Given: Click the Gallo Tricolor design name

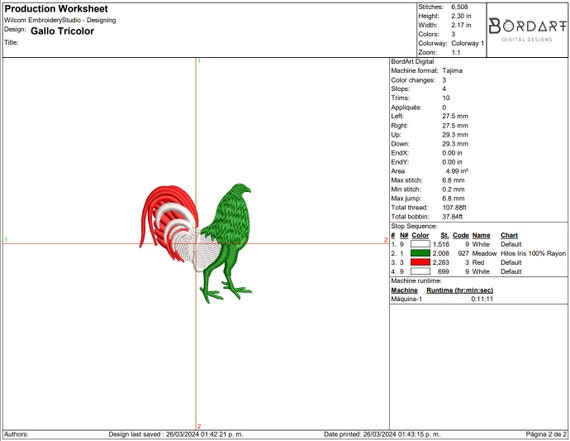Looking at the screenshot, I should point(62,31).
